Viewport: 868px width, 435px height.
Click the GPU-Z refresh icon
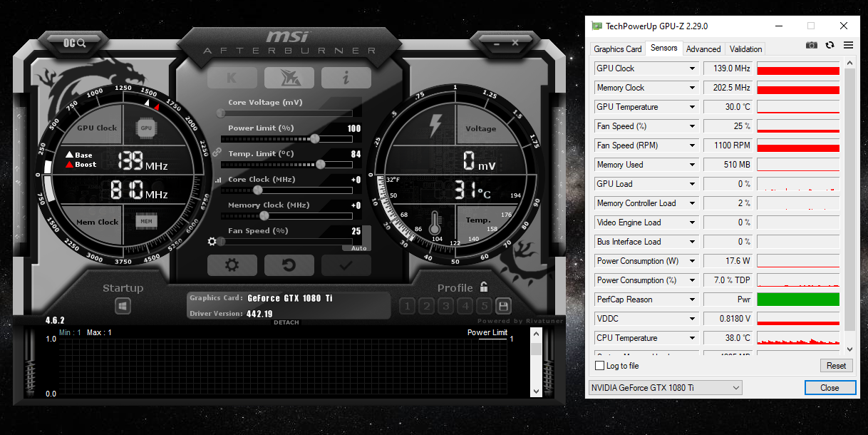point(830,45)
